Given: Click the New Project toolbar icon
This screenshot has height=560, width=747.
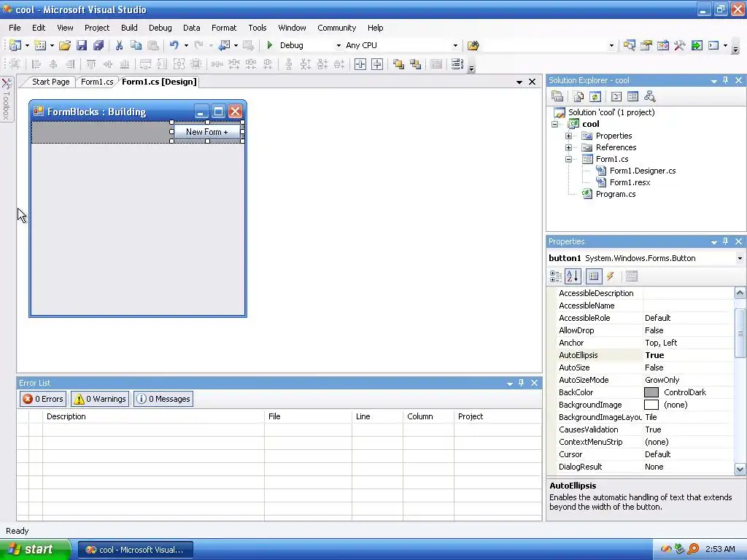Looking at the screenshot, I should point(15,45).
